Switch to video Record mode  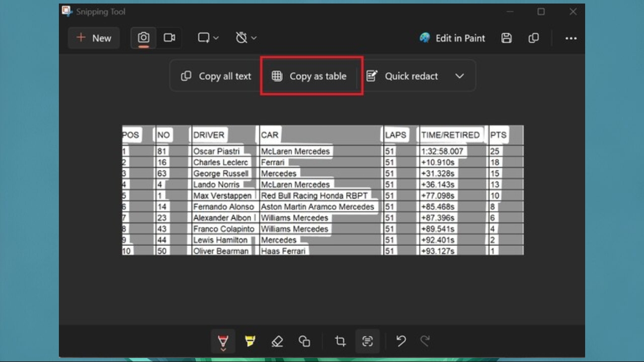pyautogui.click(x=170, y=38)
